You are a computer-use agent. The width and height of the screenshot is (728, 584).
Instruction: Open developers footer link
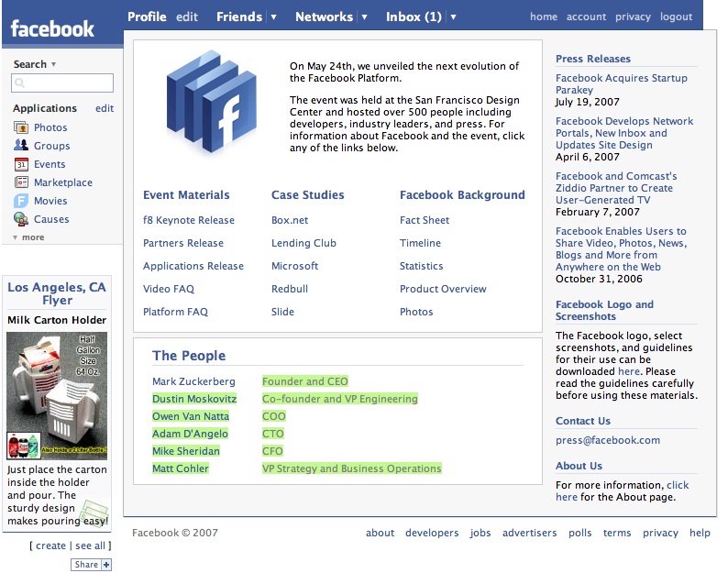click(x=432, y=533)
